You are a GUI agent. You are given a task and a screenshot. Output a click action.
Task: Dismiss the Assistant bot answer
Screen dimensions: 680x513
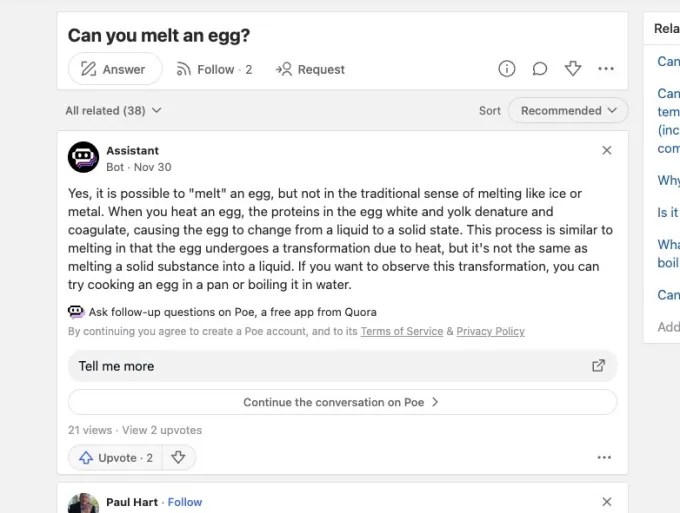tap(607, 151)
